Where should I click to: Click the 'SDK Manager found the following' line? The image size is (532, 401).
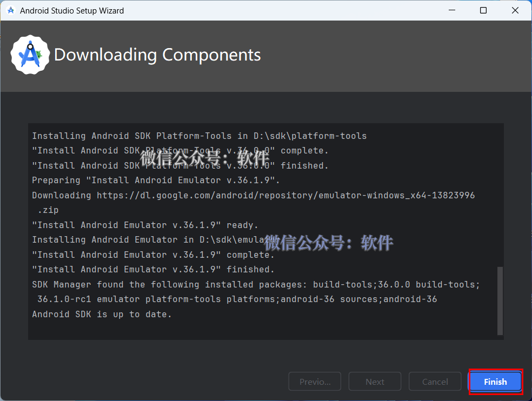[x=256, y=284]
